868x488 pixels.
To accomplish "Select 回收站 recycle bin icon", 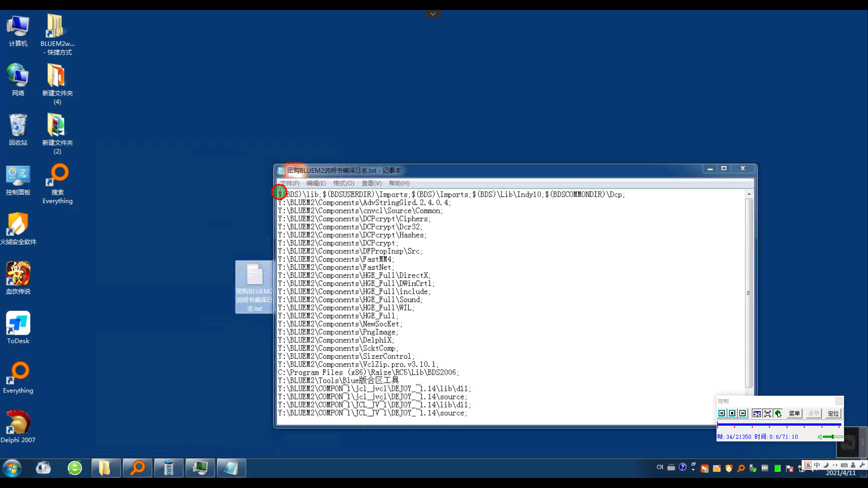I will pyautogui.click(x=18, y=130).
